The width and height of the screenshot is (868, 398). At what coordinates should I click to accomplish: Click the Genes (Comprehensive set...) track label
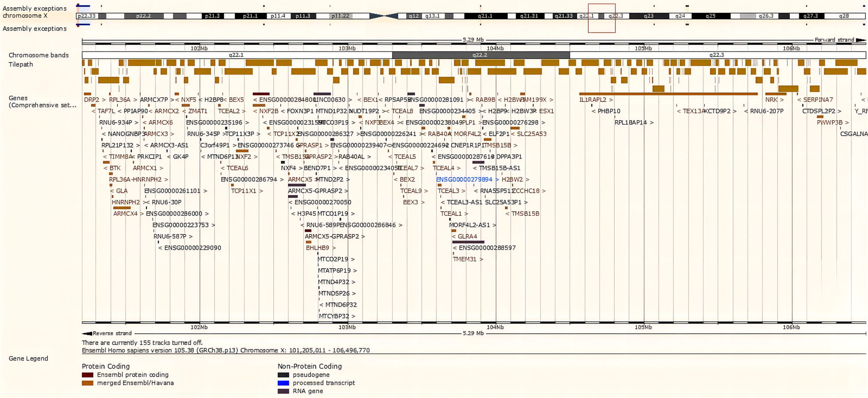tap(42, 101)
